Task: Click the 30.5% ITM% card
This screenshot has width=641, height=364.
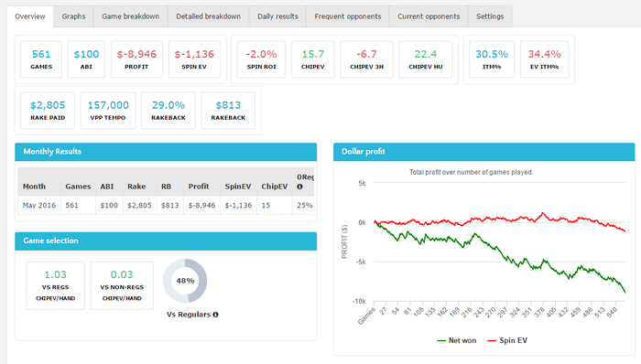Action: 492,59
